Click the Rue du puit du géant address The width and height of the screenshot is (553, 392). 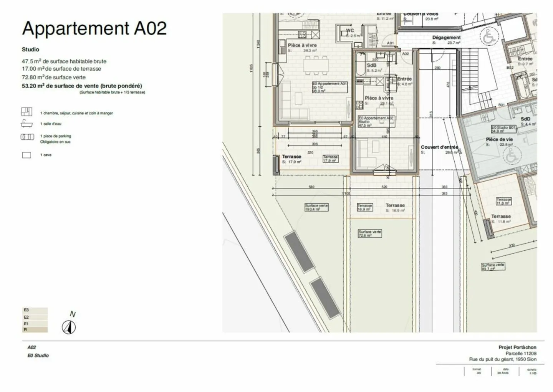click(x=503, y=359)
